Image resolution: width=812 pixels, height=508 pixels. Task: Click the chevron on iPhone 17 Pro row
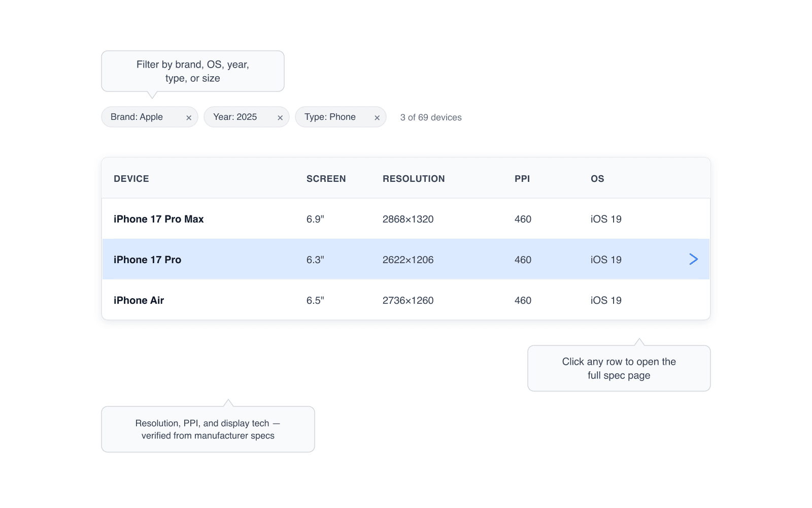[694, 259]
